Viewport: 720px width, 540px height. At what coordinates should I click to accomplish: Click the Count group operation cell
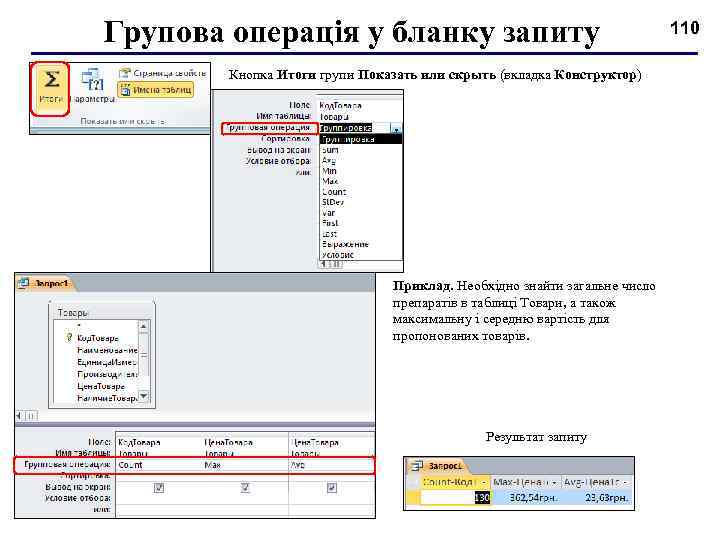[158, 465]
